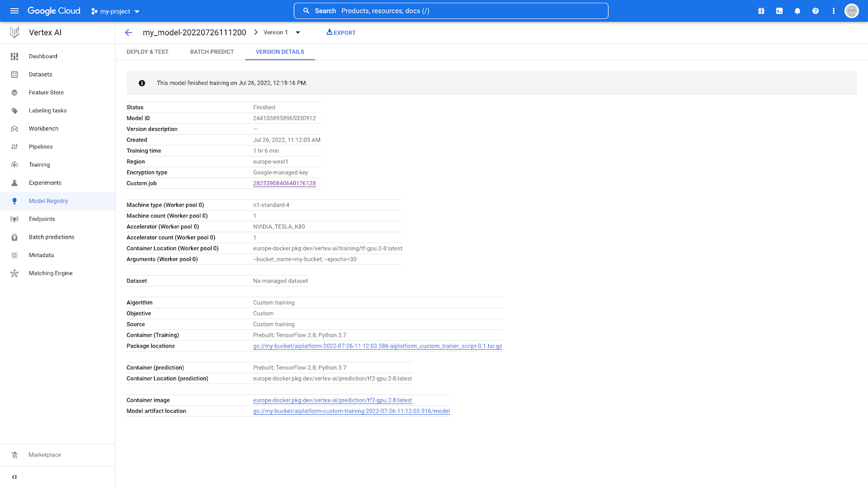
Task: Select the europe-west1 region value
Action: 271,162
